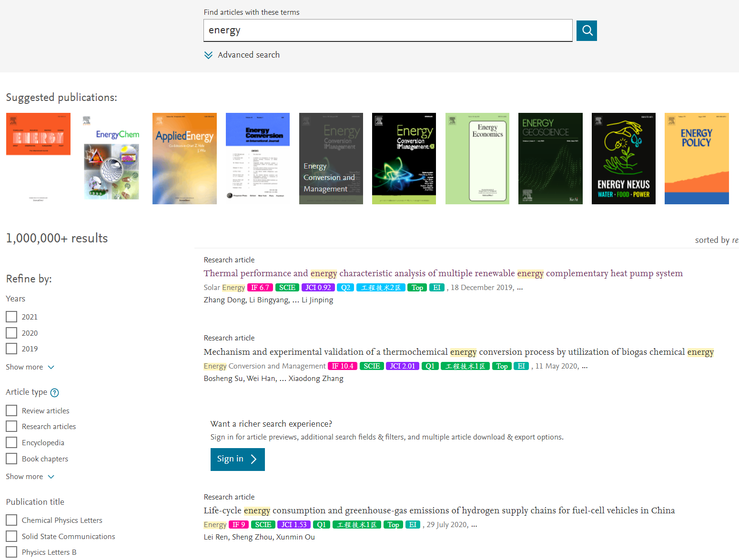Click the search magnifier icon

click(x=586, y=30)
